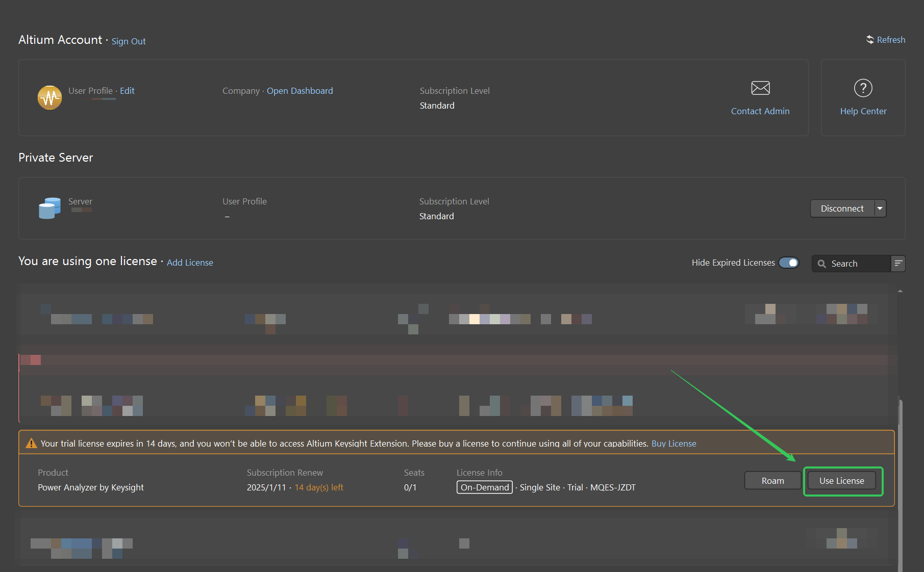Viewport: 924px width, 572px height.
Task: Click the search magnifier icon
Action: click(822, 264)
